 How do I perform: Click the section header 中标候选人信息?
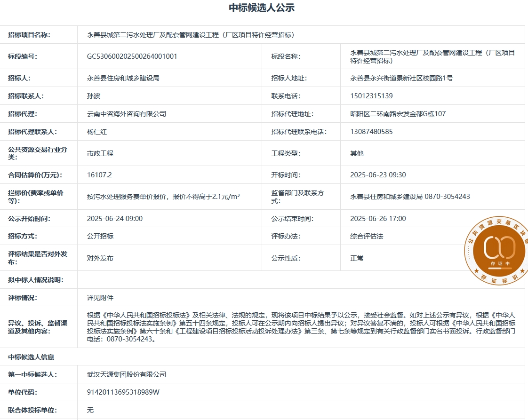coord(31,357)
